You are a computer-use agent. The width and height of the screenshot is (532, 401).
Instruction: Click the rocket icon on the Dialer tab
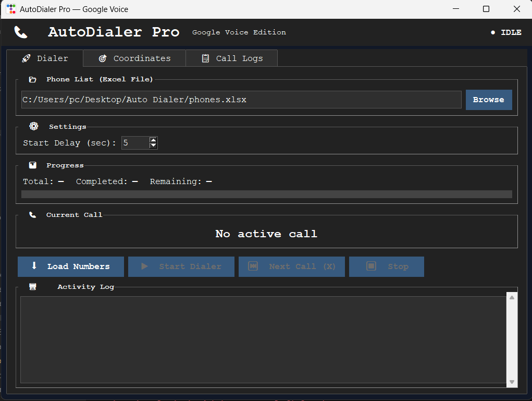(26, 58)
